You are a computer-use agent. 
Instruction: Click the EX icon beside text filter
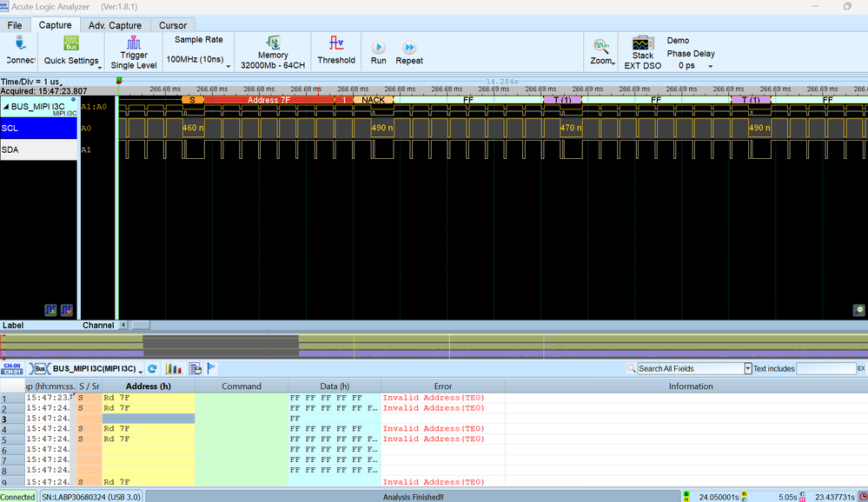[x=861, y=368]
